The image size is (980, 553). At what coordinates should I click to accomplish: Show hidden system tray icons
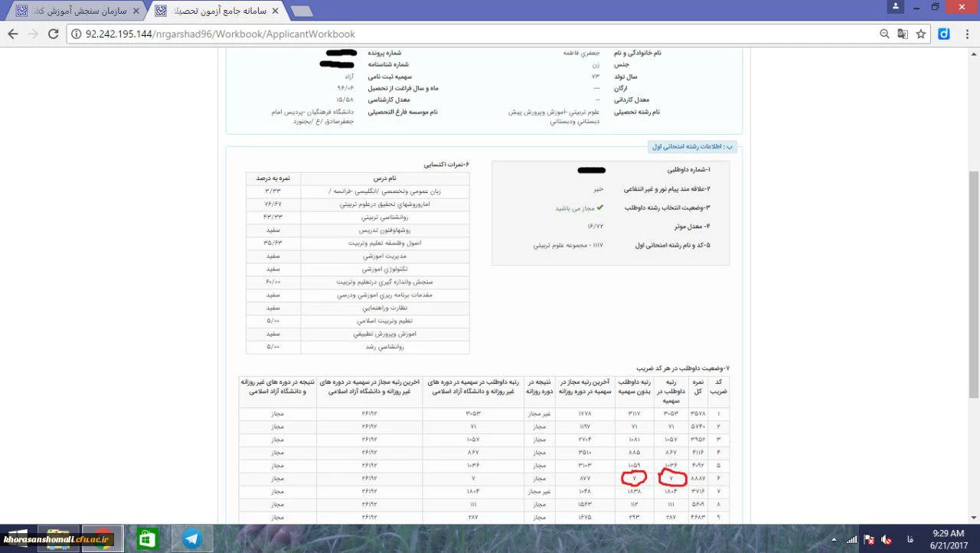832,540
